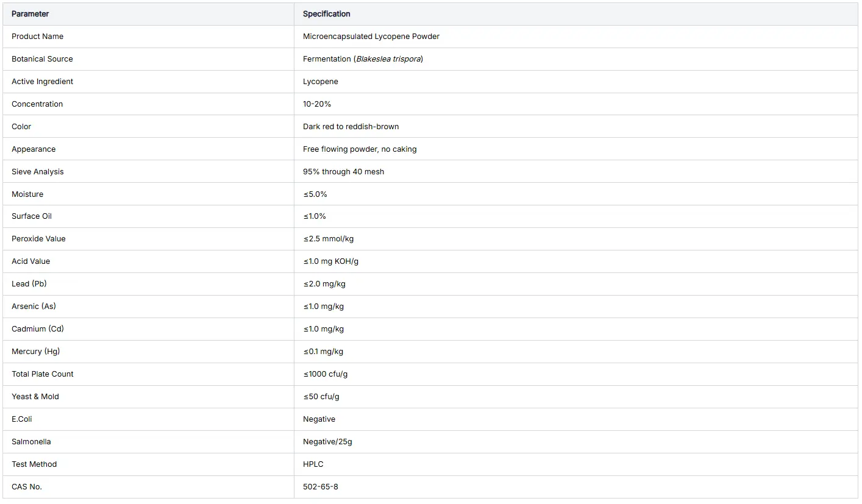Select the Lead (Pb) limit value

(324, 284)
